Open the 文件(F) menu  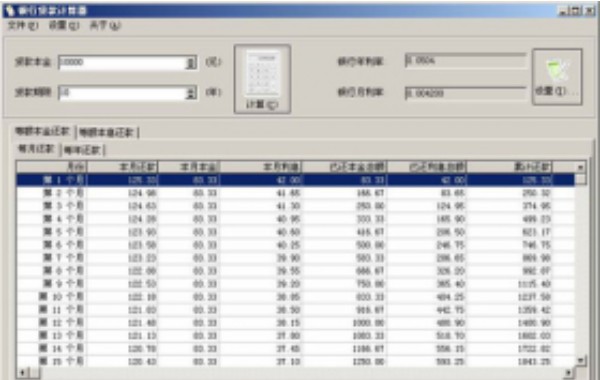23,26
